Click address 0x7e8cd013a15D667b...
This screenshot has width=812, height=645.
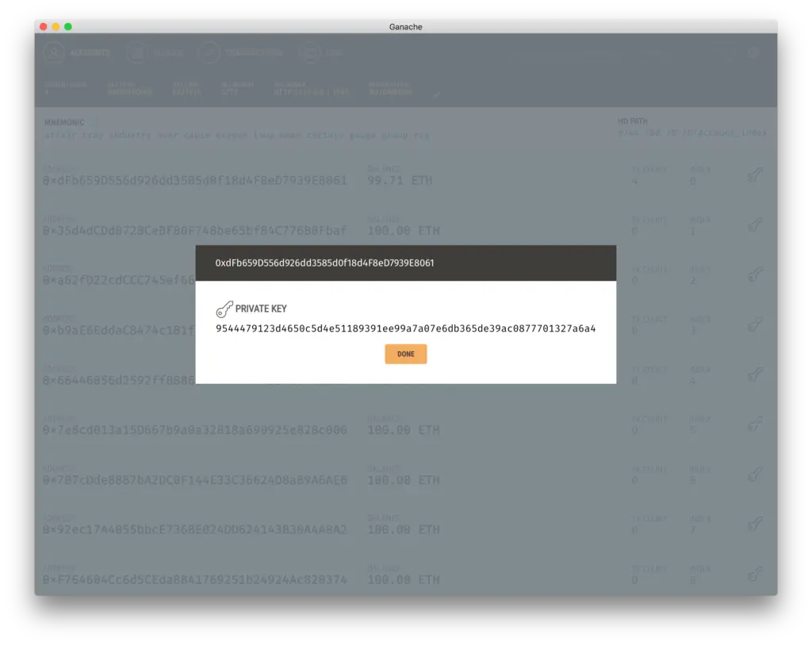click(x=195, y=430)
